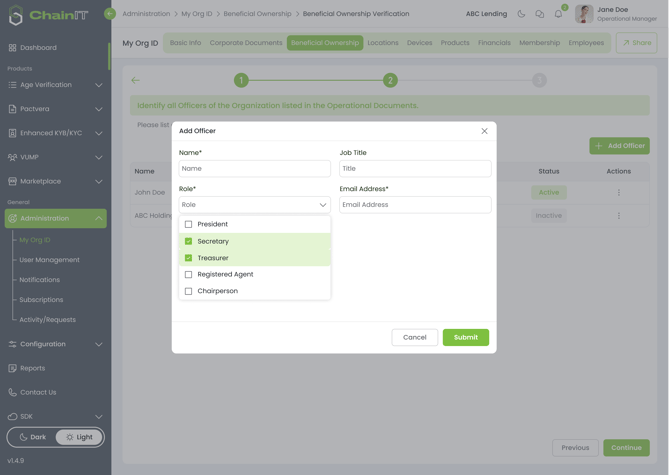Image resolution: width=670 pixels, height=475 pixels.
Task: Close the Add Officer dialog
Action: (484, 131)
